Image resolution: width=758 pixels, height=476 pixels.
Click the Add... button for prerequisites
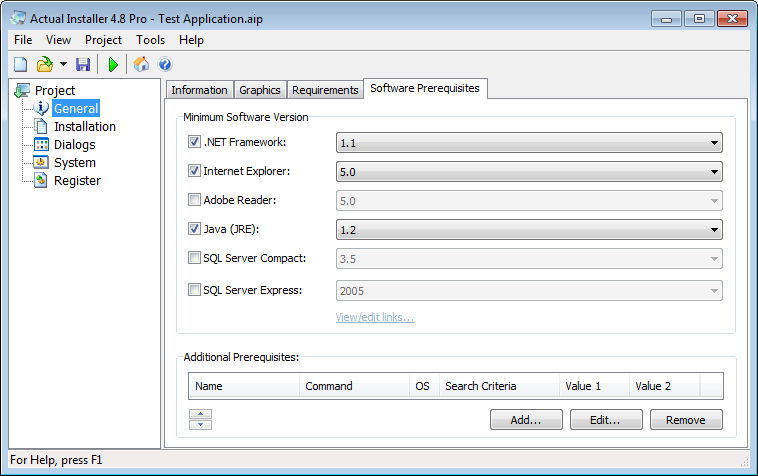tap(526, 420)
